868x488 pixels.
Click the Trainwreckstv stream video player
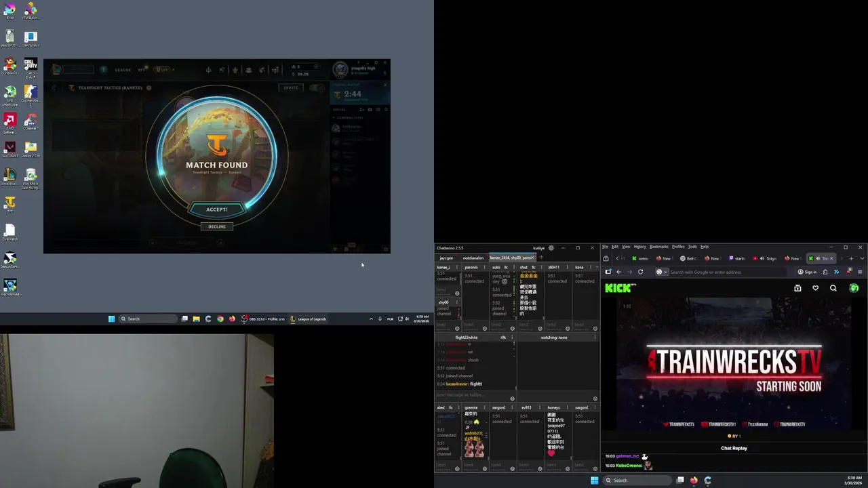(x=734, y=365)
